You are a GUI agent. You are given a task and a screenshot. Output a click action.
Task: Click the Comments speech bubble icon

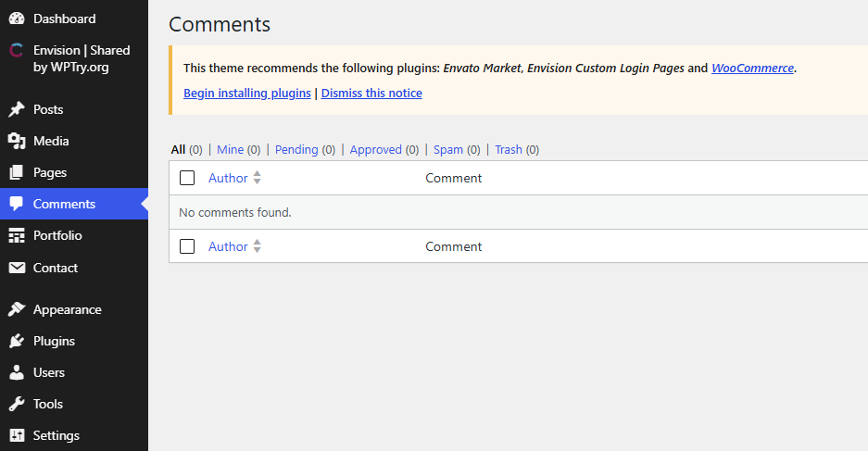coord(17,204)
